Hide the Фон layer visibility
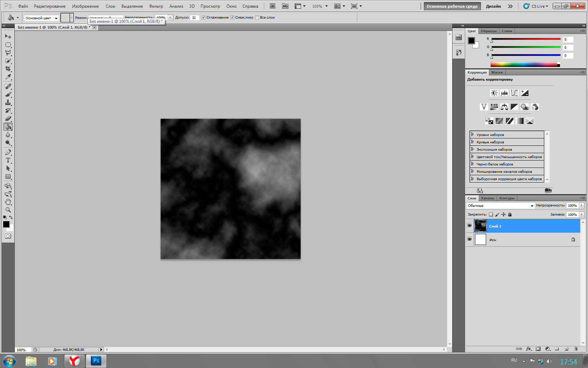Viewport: 588px width, 368px height. (x=469, y=239)
